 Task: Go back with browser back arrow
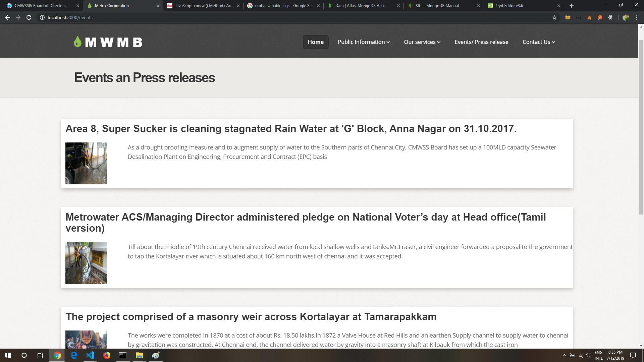point(7,17)
